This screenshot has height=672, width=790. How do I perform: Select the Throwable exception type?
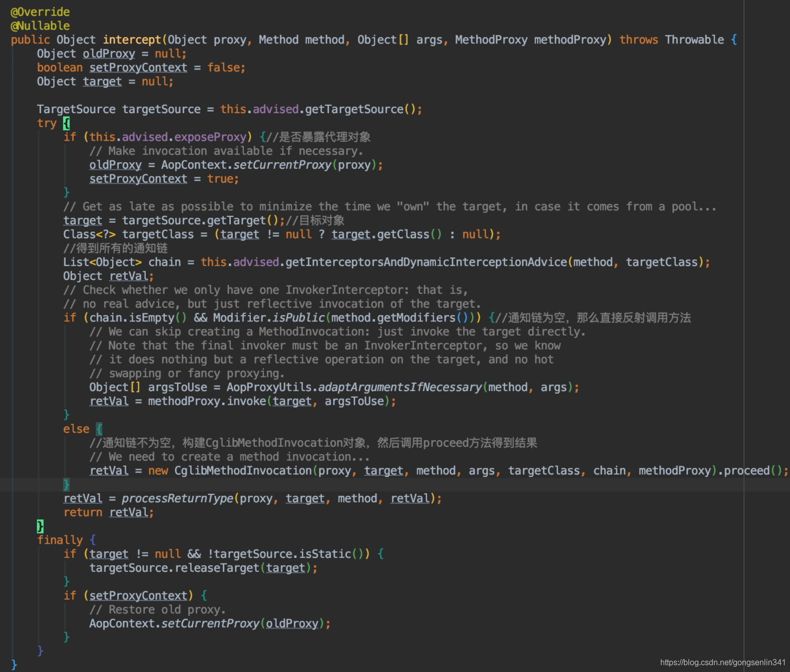pyautogui.click(x=694, y=40)
